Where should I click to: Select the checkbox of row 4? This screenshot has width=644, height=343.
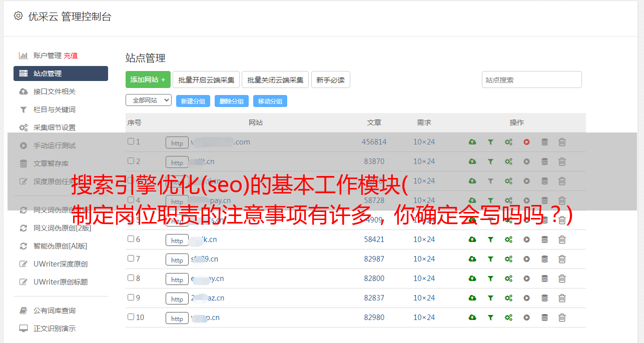(131, 200)
